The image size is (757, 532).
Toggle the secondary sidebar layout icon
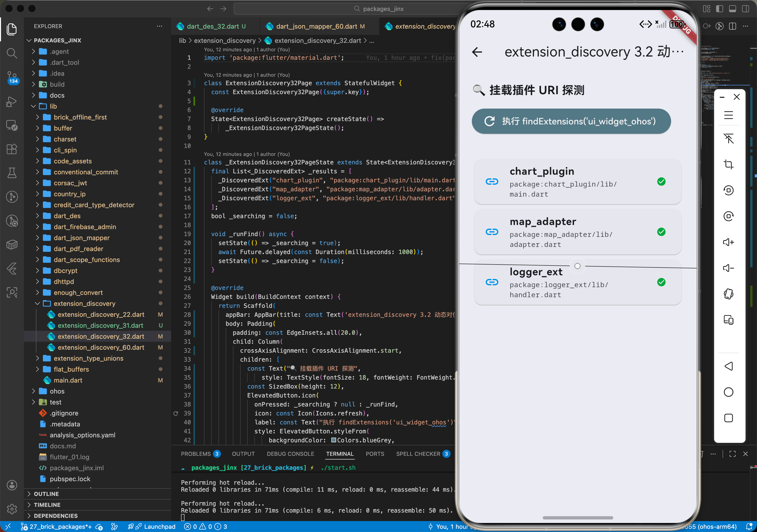(745, 9)
